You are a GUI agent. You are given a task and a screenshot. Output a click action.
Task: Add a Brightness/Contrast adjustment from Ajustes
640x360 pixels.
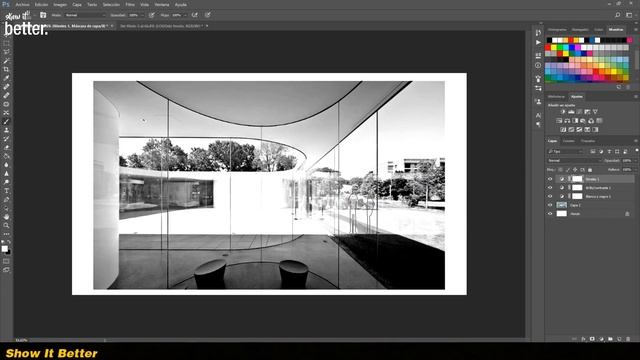pyautogui.click(x=563, y=112)
